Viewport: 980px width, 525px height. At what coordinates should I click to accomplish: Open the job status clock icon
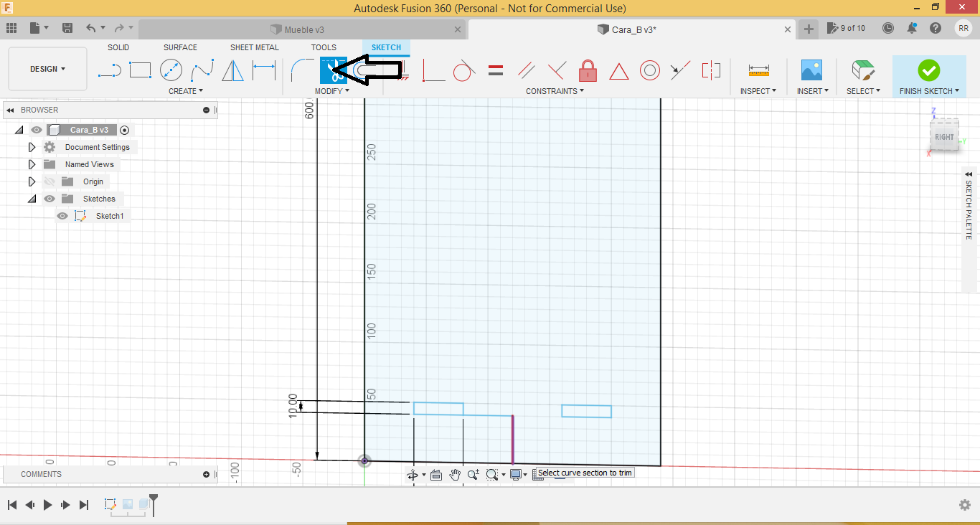pyautogui.click(x=888, y=28)
